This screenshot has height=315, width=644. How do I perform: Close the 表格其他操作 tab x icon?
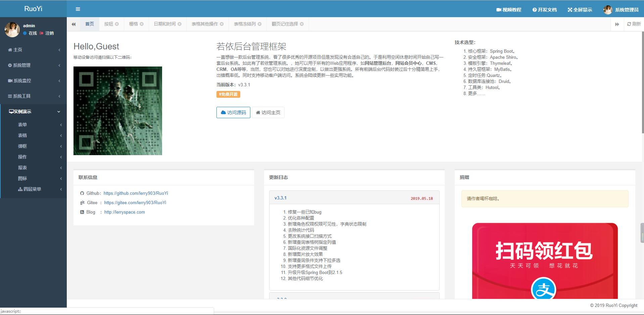[x=222, y=24]
